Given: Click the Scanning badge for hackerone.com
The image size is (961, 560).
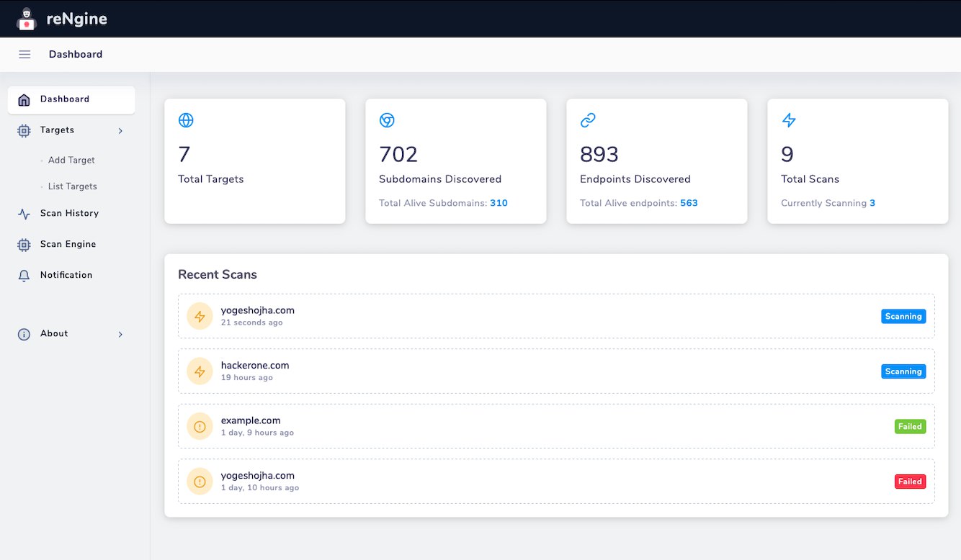Looking at the screenshot, I should pos(903,371).
